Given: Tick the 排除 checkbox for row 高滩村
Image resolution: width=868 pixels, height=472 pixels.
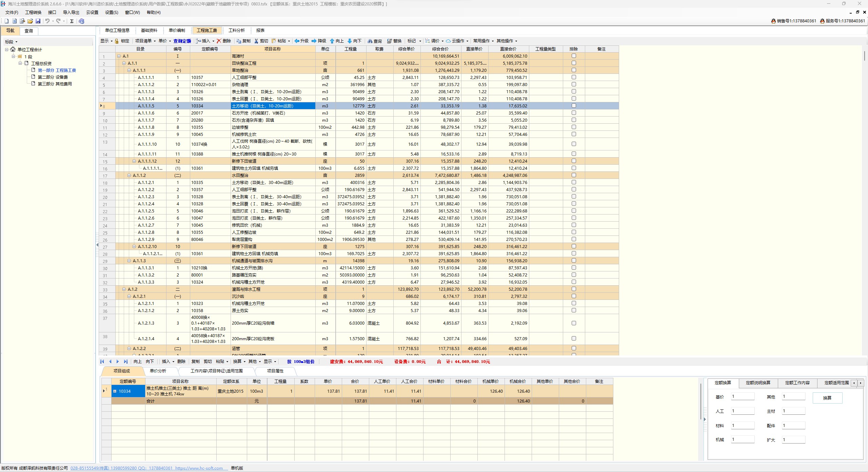Looking at the screenshot, I should [x=574, y=56].
